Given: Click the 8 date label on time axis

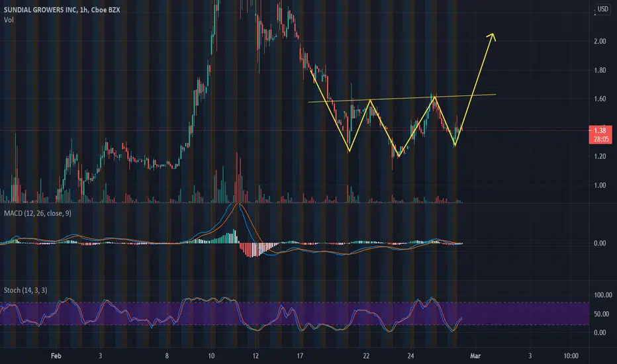Looking at the screenshot, I should point(167,356).
